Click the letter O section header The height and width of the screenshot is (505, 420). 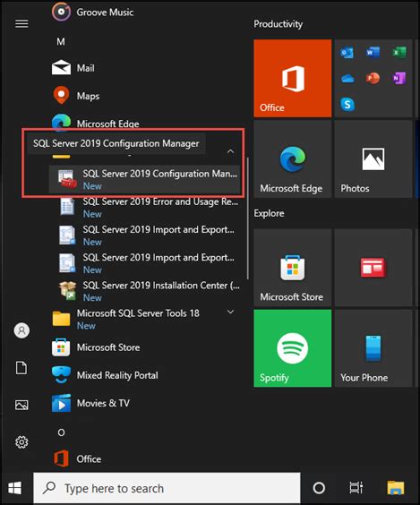click(x=61, y=432)
